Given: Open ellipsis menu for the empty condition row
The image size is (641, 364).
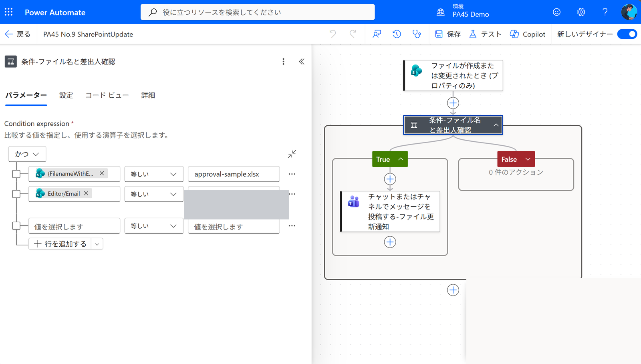Looking at the screenshot, I should (x=292, y=226).
